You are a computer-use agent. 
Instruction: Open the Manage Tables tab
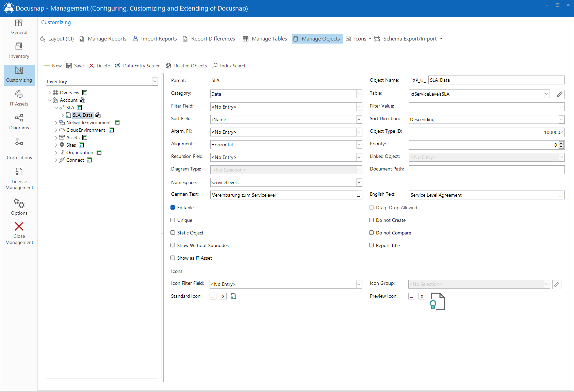(265, 39)
